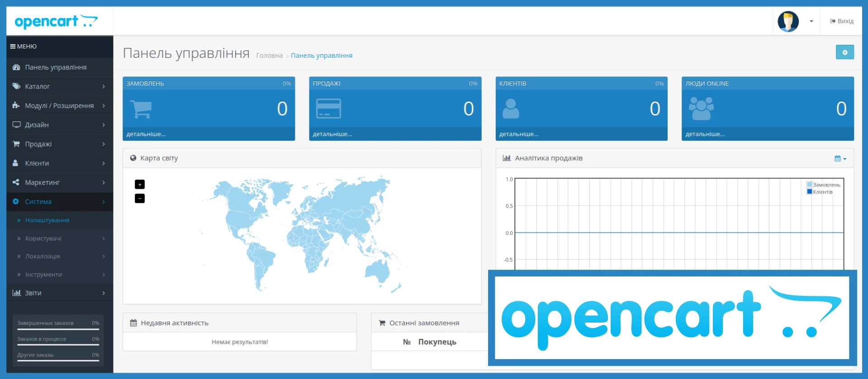Expand the Локалізація submenu item
The image size is (868, 379).
60,256
